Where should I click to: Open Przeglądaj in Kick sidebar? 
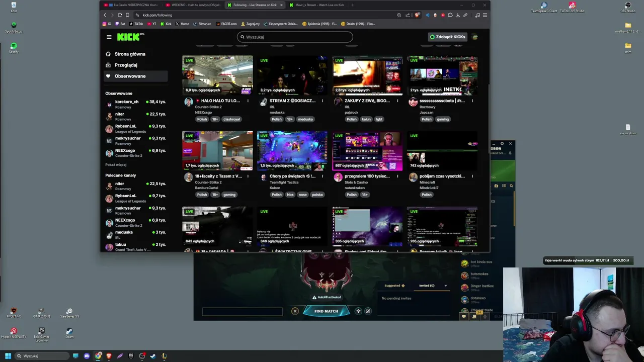(x=135, y=65)
